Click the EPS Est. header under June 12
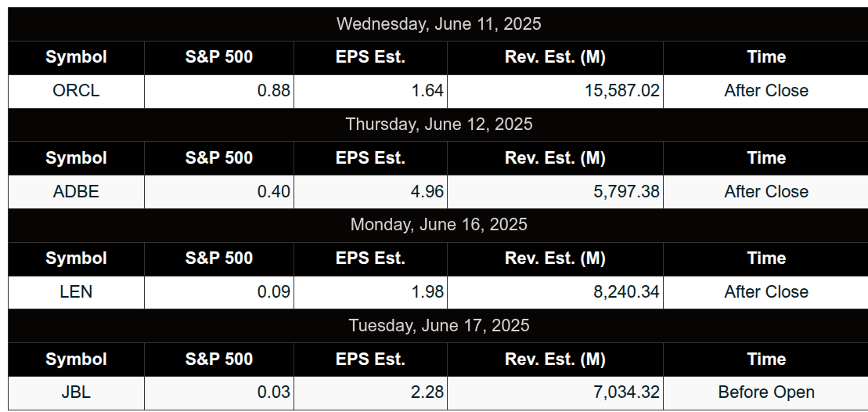The width and height of the screenshot is (868, 412). [370, 157]
